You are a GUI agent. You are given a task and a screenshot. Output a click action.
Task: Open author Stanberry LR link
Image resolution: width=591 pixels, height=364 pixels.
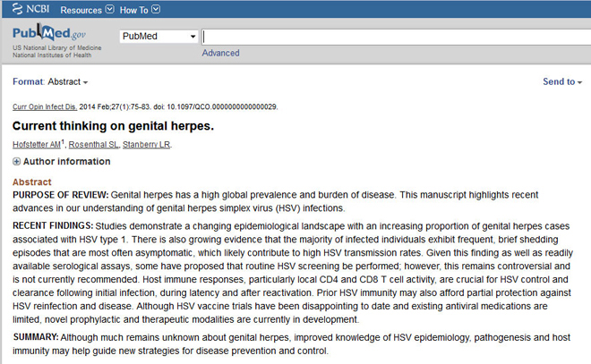(146, 145)
